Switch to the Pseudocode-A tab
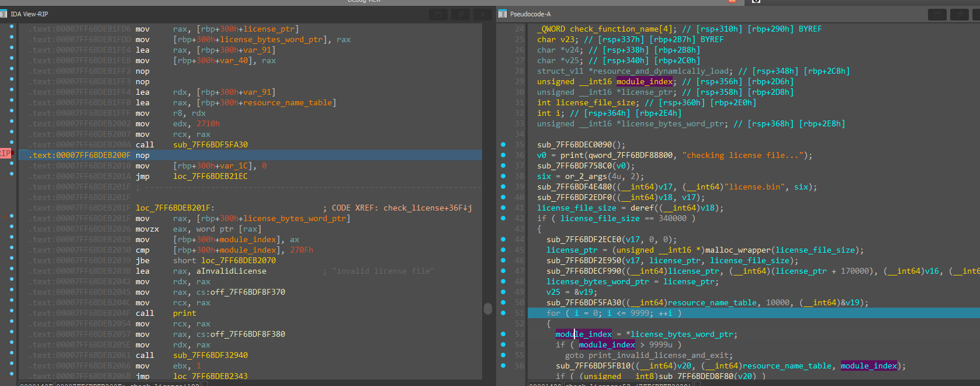 coord(530,14)
